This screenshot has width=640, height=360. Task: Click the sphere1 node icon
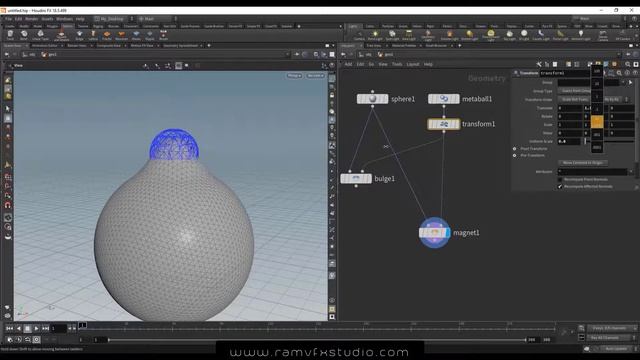[372, 99]
